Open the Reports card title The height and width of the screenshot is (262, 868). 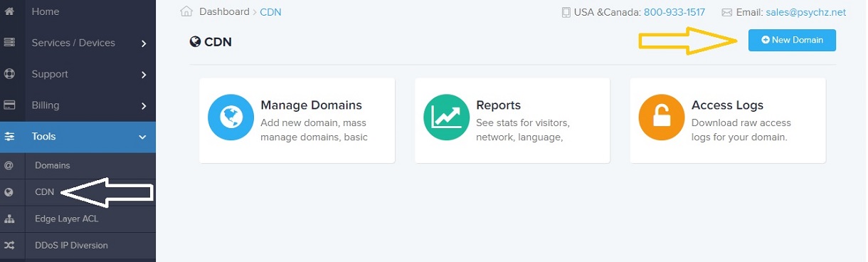click(499, 105)
